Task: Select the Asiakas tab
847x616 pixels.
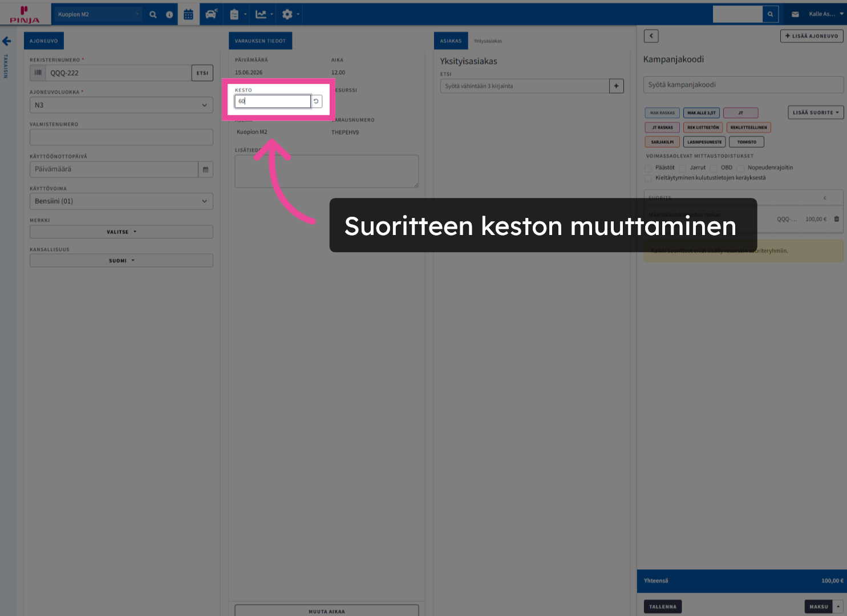Action: click(451, 41)
